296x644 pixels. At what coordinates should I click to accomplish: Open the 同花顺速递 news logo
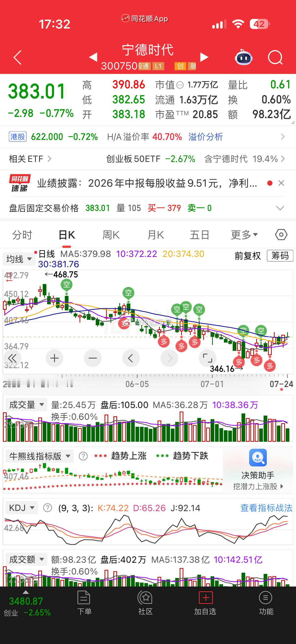tap(20, 183)
